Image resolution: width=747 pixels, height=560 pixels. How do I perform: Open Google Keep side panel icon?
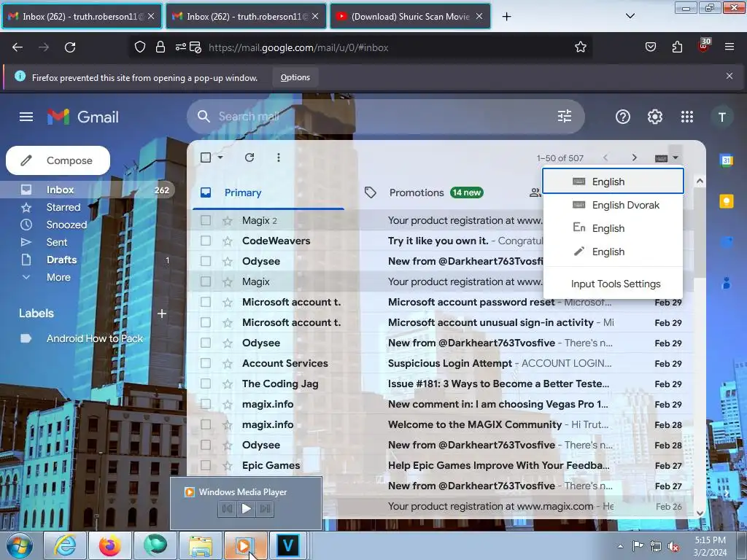pyautogui.click(x=727, y=201)
